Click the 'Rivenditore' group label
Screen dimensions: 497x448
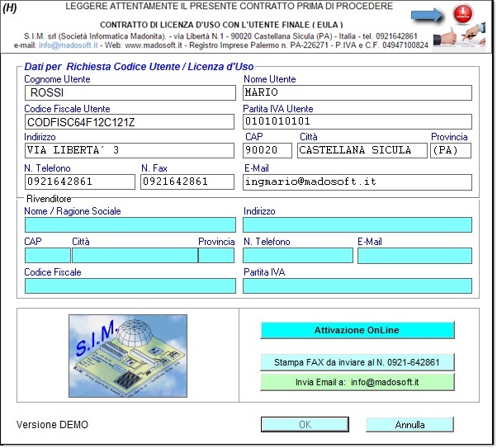click(49, 199)
